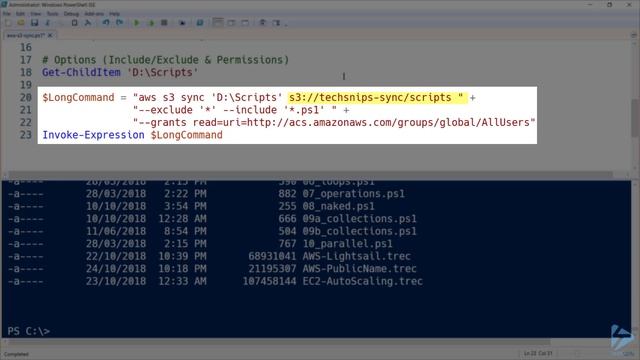
Task: Click the Get-ChildItem command on line 18
Action: (81, 72)
